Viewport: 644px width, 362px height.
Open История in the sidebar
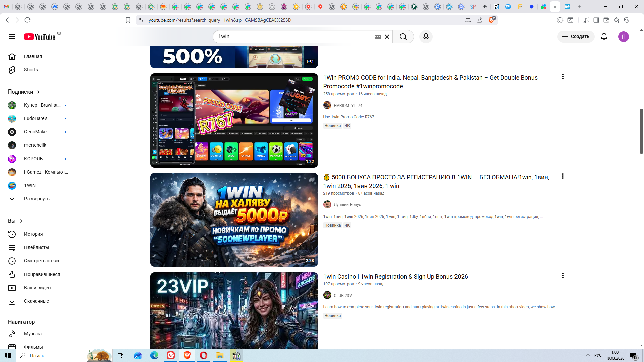(33, 234)
